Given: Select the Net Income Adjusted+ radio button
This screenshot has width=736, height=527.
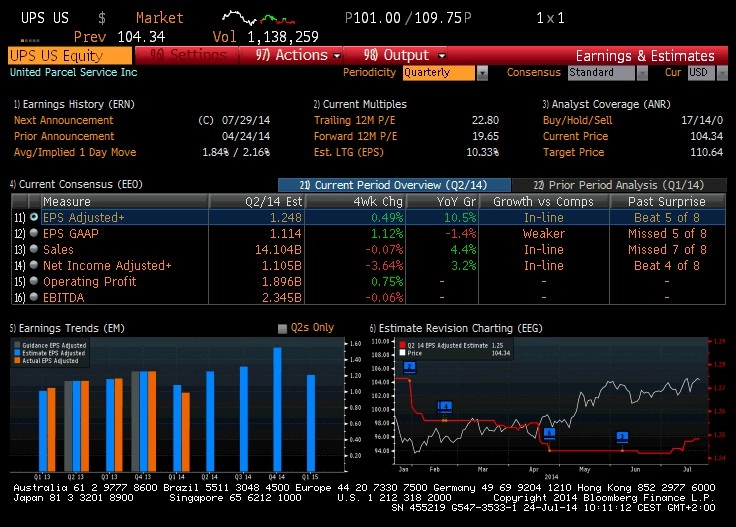Looking at the screenshot, I should [34, 265].
